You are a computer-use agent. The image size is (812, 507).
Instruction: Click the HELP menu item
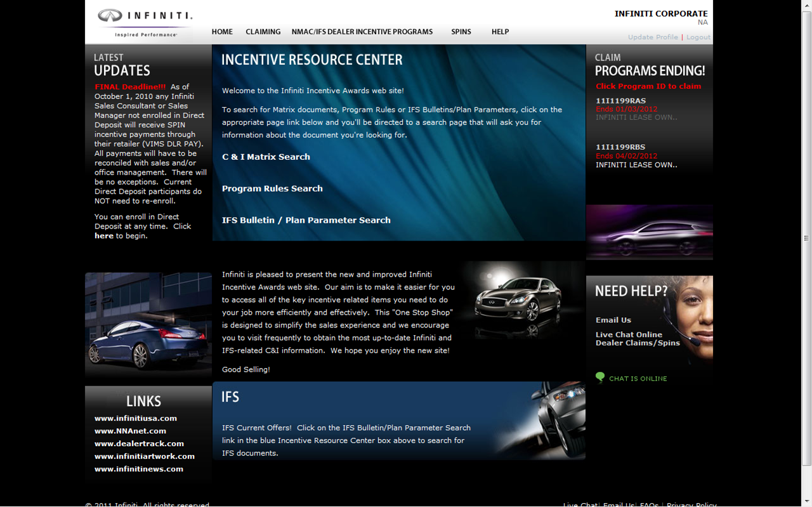[x=500, y=32]
